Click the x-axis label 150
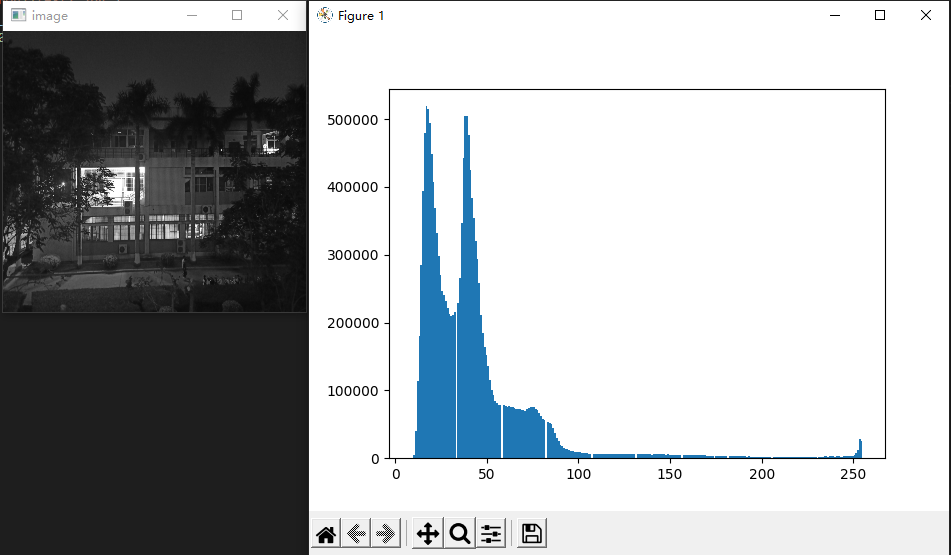Viewport: 951px width, 555px height. coord(670,474)
